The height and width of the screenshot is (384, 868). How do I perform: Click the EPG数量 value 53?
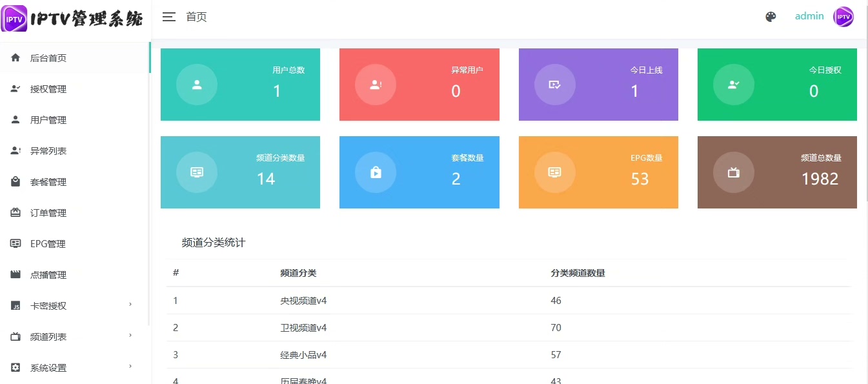(640, 179)
